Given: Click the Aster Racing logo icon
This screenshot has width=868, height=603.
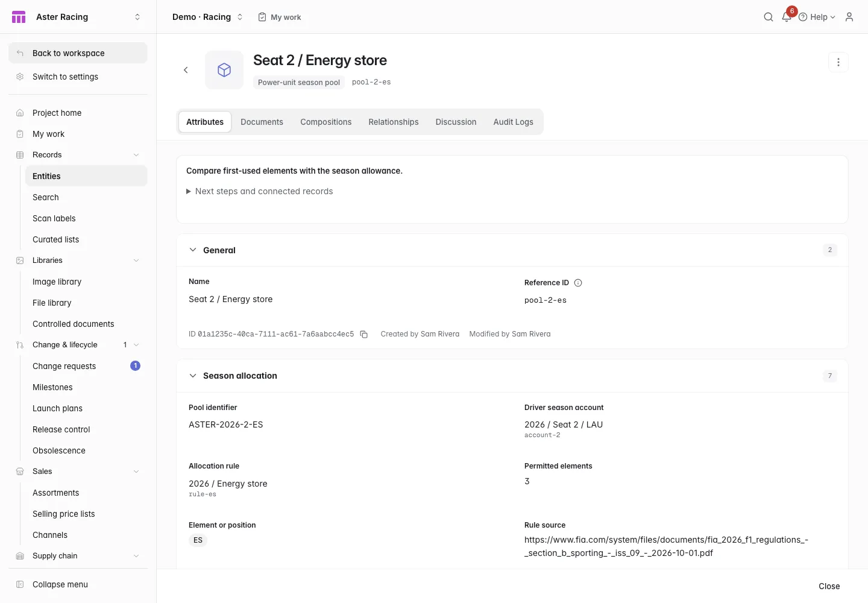Looking at the screenshot, I should (x=19, y=17).
